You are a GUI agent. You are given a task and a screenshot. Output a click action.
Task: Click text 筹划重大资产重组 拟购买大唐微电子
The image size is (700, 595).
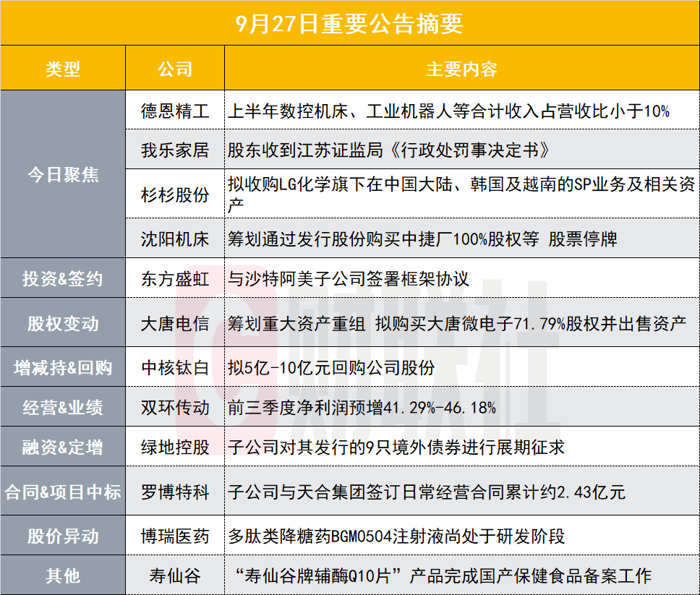tap(370, 323)
